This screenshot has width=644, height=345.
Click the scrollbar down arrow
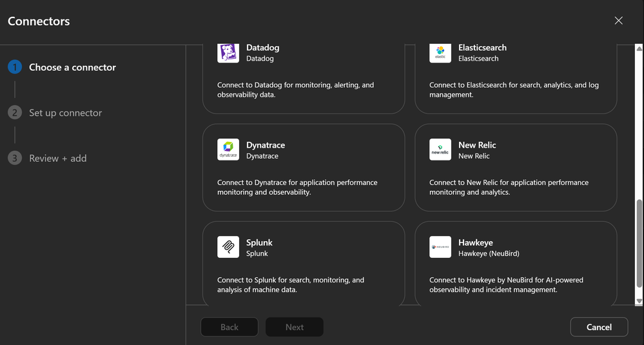pyautogui.click(x=639, y=301)
